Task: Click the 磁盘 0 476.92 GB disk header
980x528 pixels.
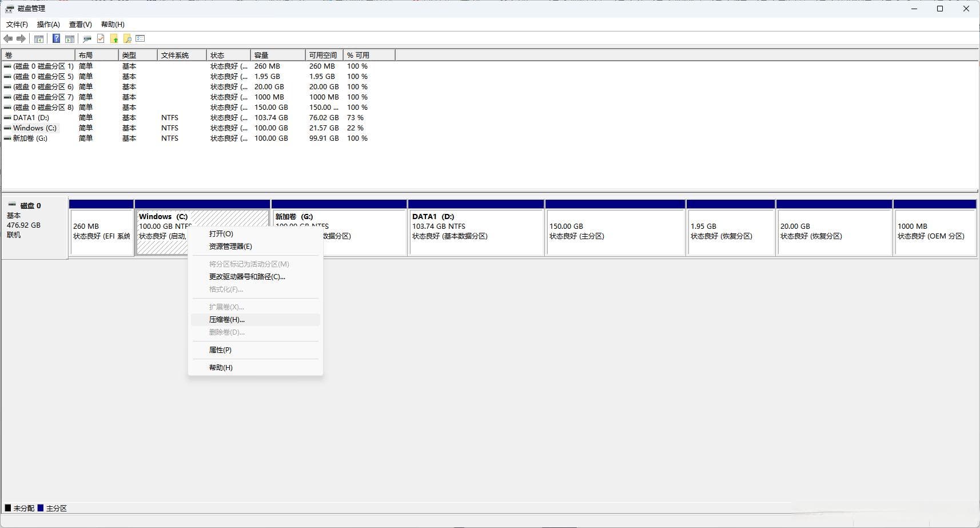Action: (x=34, y=228)
